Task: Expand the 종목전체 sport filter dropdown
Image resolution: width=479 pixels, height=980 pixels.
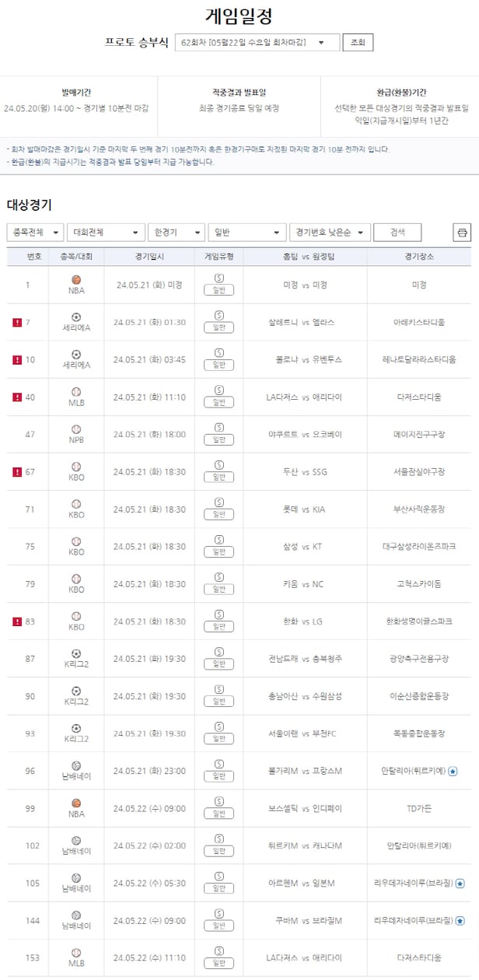Action: [x=36, y=232]
